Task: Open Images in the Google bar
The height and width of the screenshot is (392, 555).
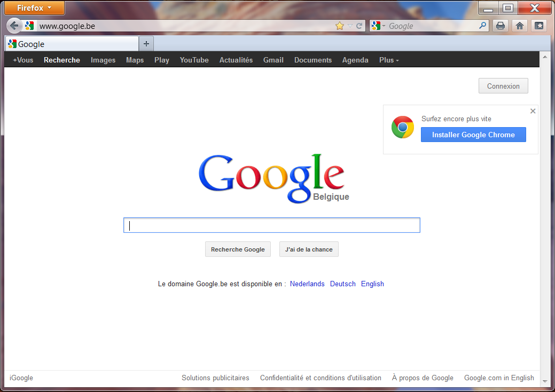Action: click(x=103, y=60)
